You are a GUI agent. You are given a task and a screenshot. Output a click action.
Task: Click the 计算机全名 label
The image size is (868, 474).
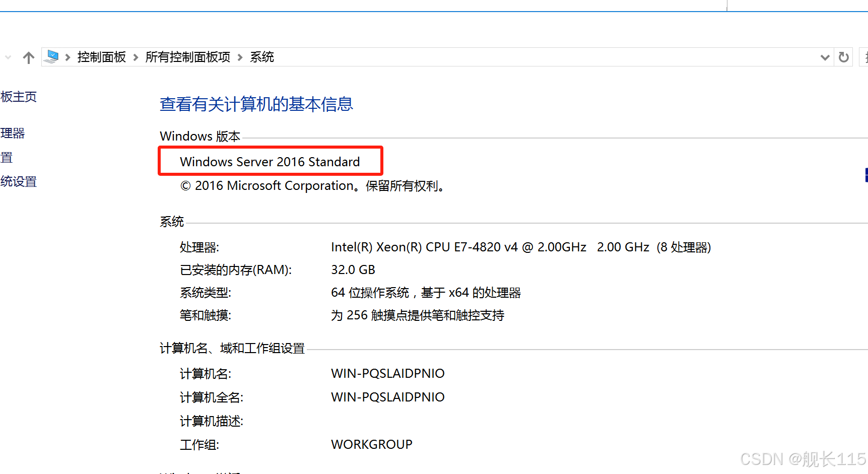point(212,397)
